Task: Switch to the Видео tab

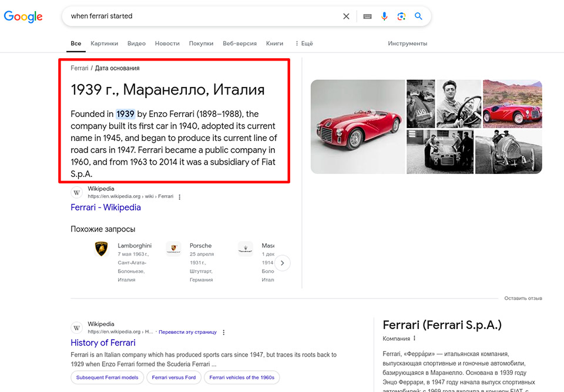Action: [x=136, y=43]
